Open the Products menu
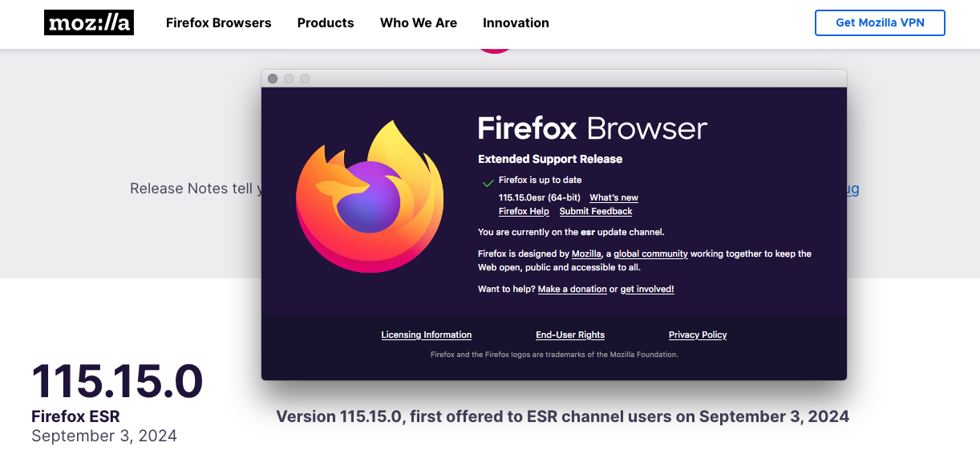The height and width of the screenshot is (475, 980). (x=326, y=22)
